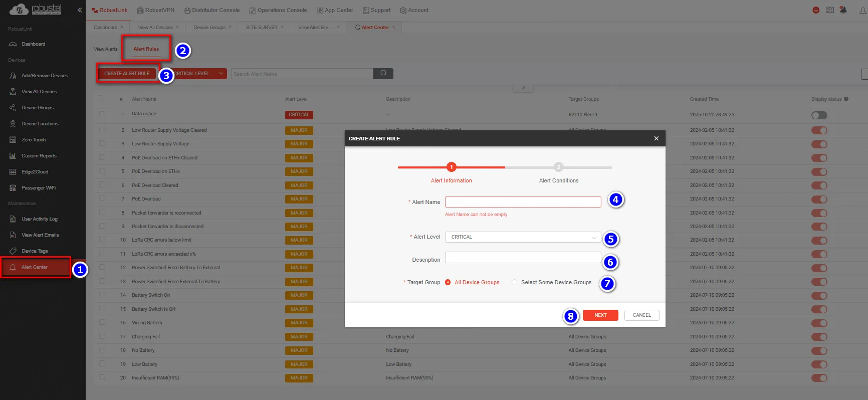Image resolution: width=868 pixels, height=400 pixels.
Task: Collapse the sidebar with double-chevron icon
Action: (79, 10)
